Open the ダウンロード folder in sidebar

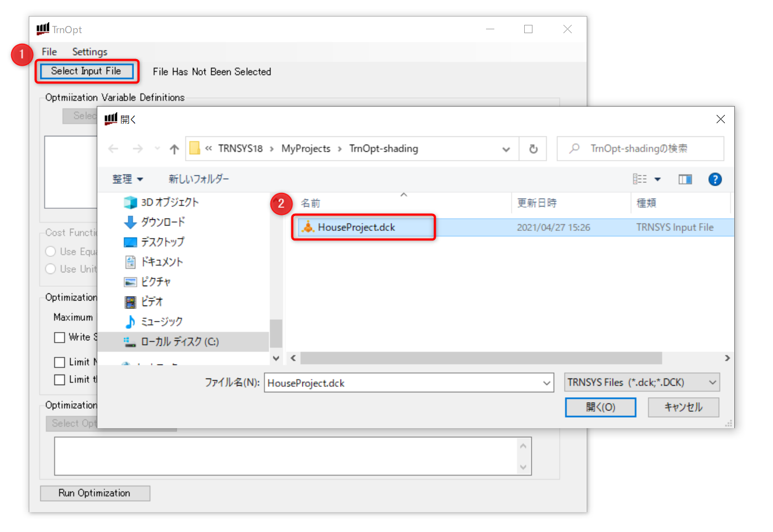click(163, 222)
